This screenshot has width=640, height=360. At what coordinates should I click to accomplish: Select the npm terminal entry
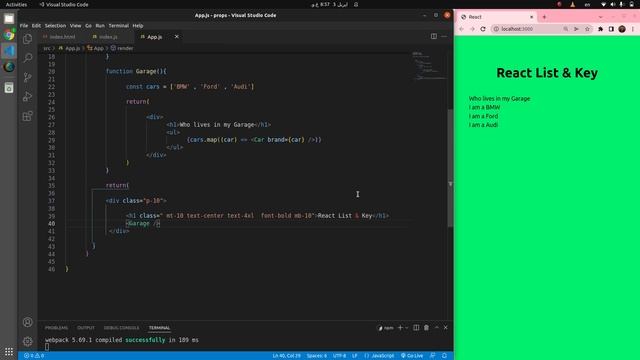pos(386,328)
